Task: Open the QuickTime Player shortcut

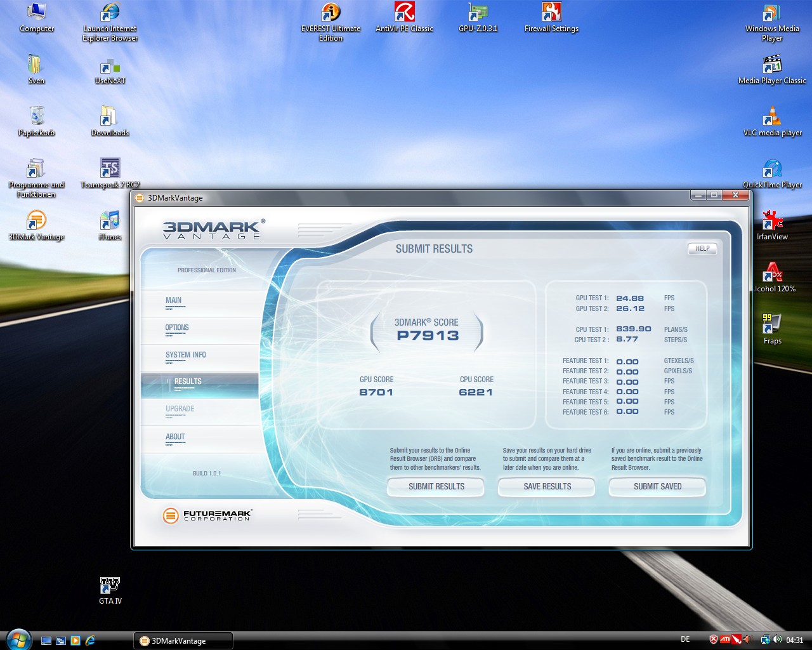Action: pos(772,174)
